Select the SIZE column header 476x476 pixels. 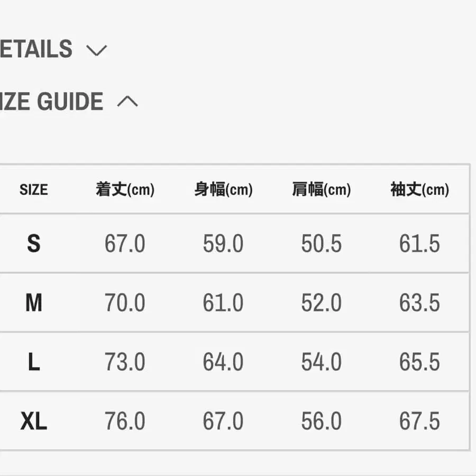point(33,190)
